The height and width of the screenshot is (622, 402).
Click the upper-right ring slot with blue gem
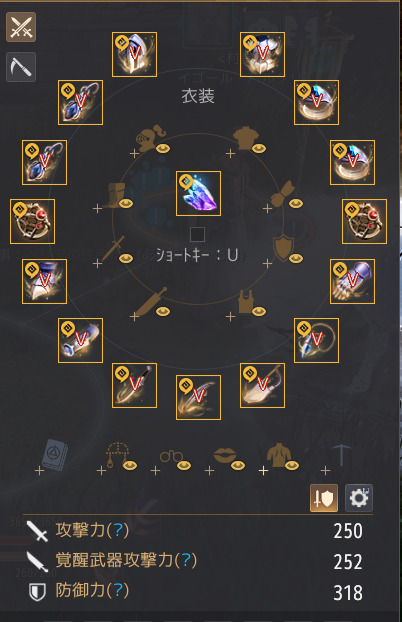pyautogui.click(x=316, y=102)
